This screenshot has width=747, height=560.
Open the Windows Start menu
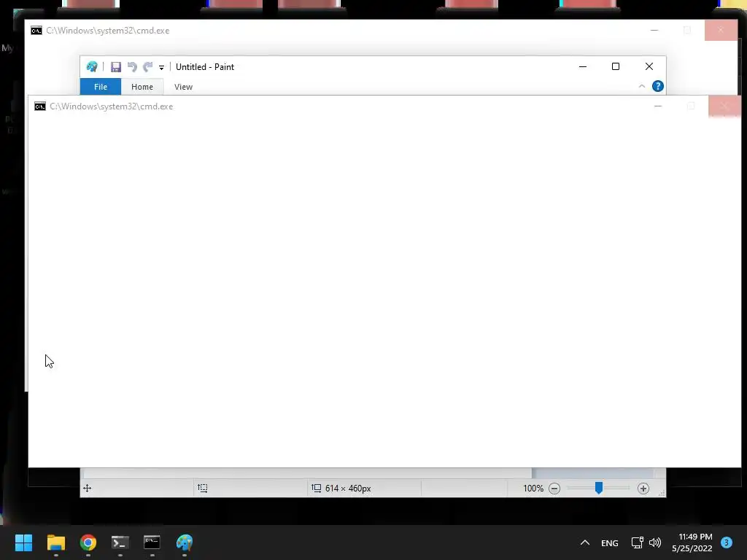click(x=23, y=542)
